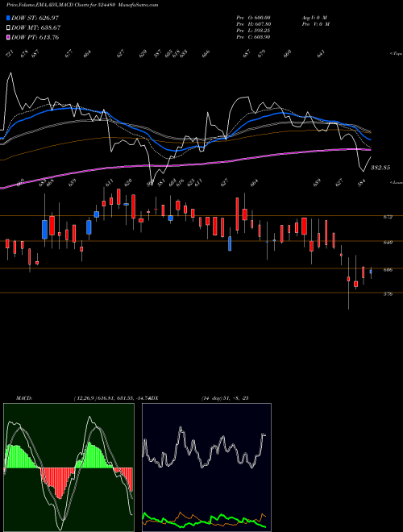Viewport: 403px width, 532px height.
Task: Click the '<Lows' label at right edge
Action: (396, 182)
